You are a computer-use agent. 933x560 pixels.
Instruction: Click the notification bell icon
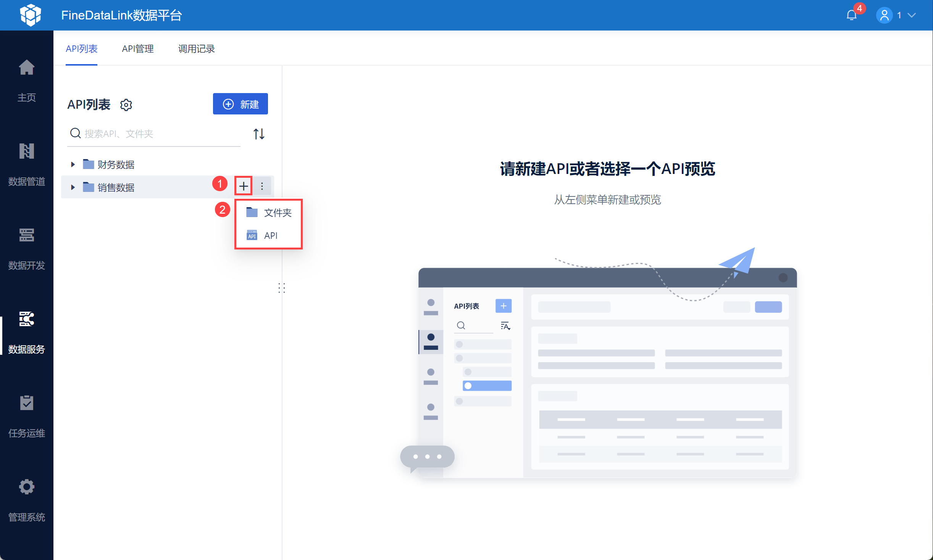pos(852,15)
